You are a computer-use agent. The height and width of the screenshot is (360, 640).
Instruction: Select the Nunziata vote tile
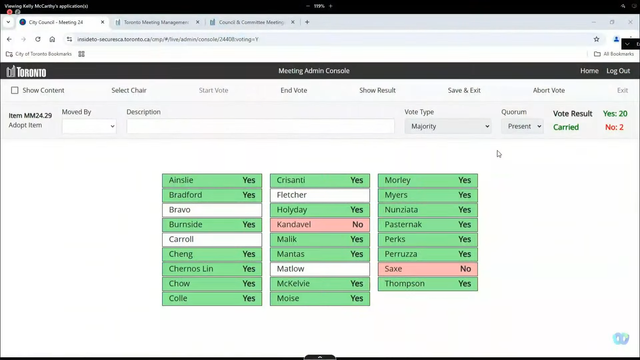pos(428,210)
